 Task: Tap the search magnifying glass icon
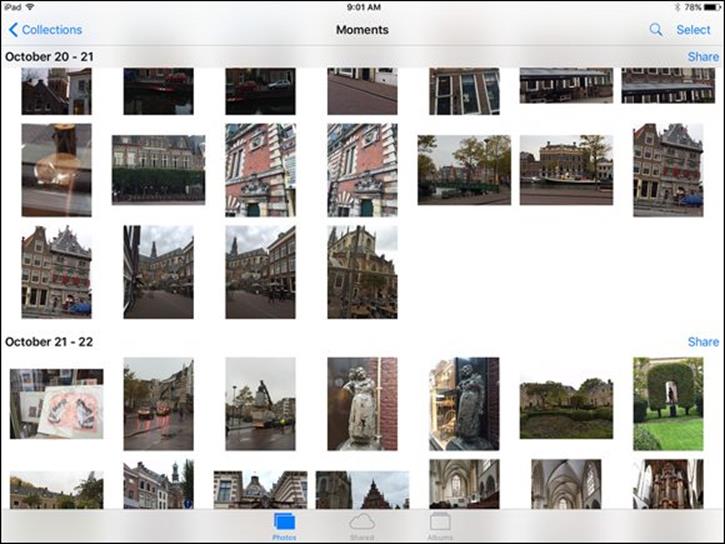[656, 30]
